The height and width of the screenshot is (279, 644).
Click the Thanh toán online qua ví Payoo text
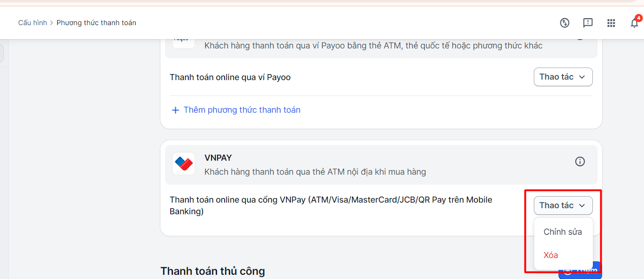click(x=230, y=77)
